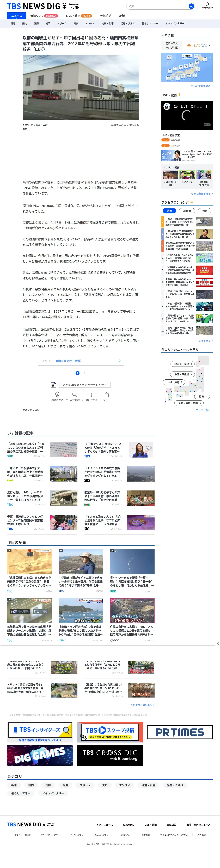Select 国際 in the sub navigation
The image size is (220, 868).
(36, 24)
